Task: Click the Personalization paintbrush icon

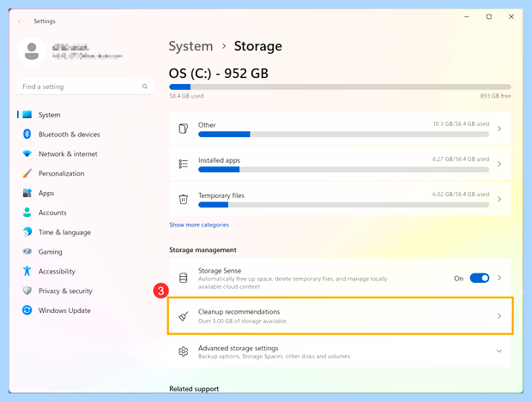Action: point(27,173)
